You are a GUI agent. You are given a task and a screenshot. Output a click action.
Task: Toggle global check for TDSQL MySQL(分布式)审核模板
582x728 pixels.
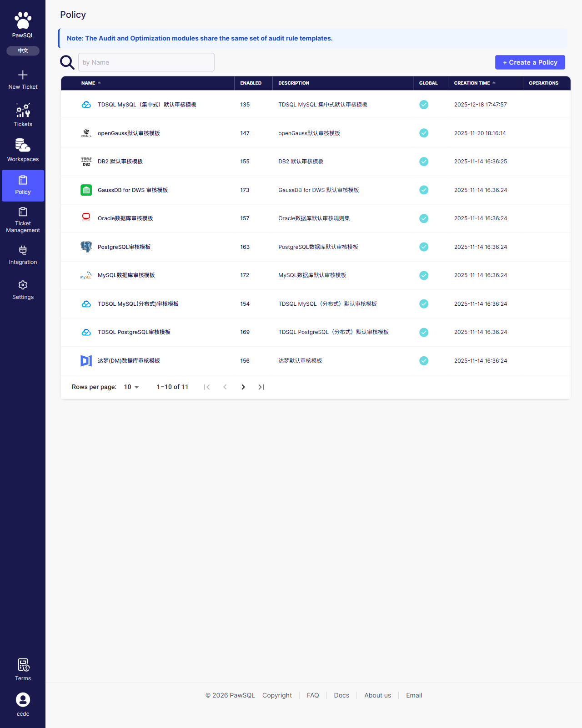424,303
